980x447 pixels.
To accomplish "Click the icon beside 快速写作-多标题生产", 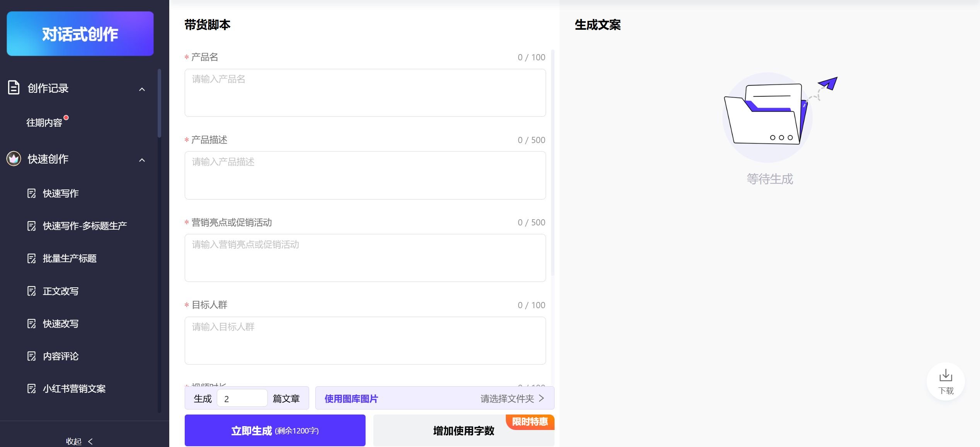I will pos(32,226).
